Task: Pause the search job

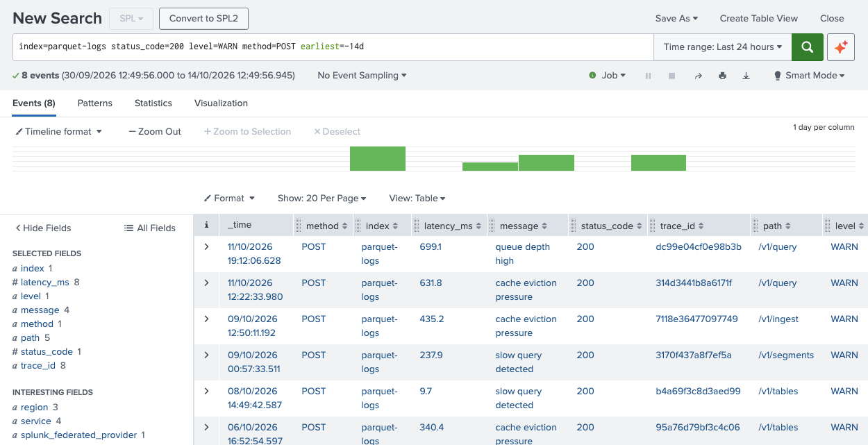Action: click(648, 76)
